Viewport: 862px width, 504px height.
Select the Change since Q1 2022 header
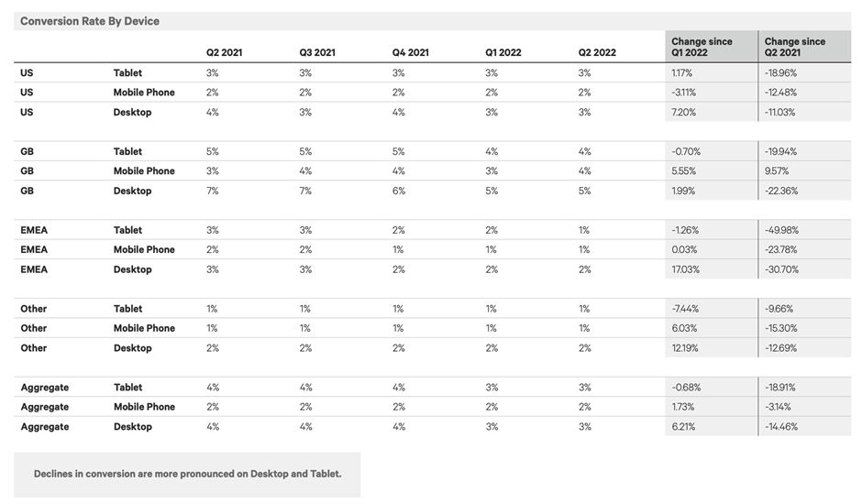[702, 47]
